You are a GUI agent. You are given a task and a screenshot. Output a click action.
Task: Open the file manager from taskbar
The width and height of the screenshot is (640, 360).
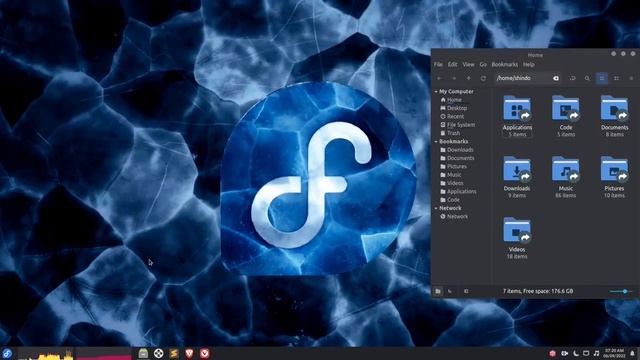pyautogui.click(x=143, y=353)
